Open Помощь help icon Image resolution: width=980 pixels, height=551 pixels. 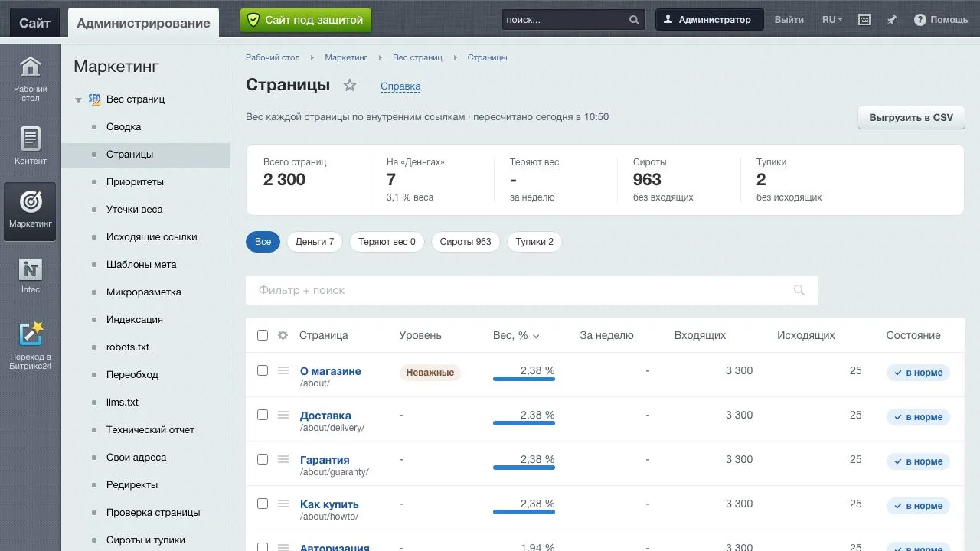tap(920, 20)
